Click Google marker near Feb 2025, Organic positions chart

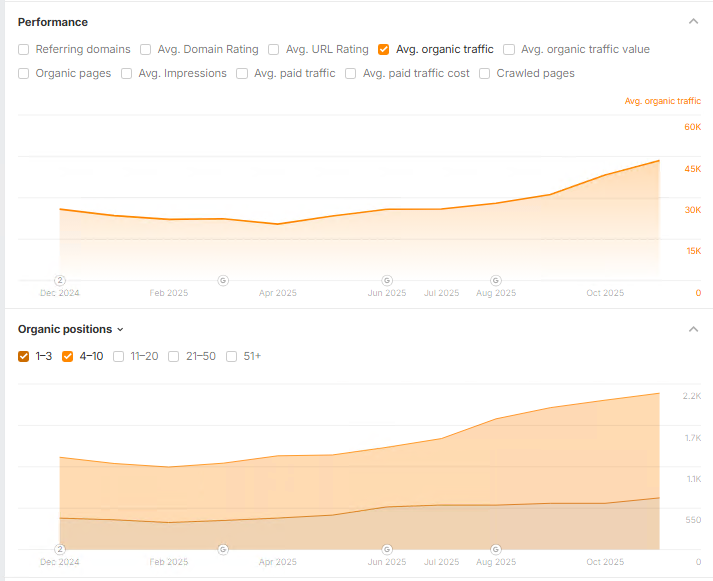point(223,549)
